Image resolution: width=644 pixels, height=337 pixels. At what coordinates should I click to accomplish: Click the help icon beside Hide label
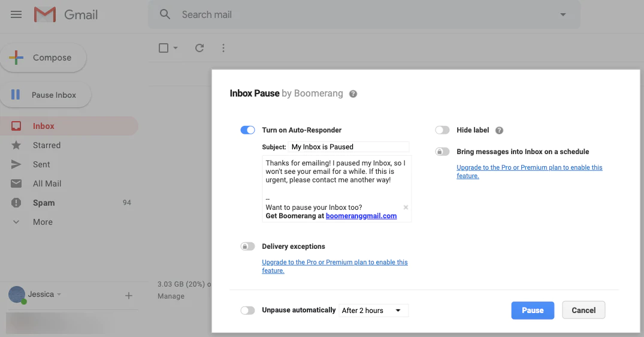500,131
